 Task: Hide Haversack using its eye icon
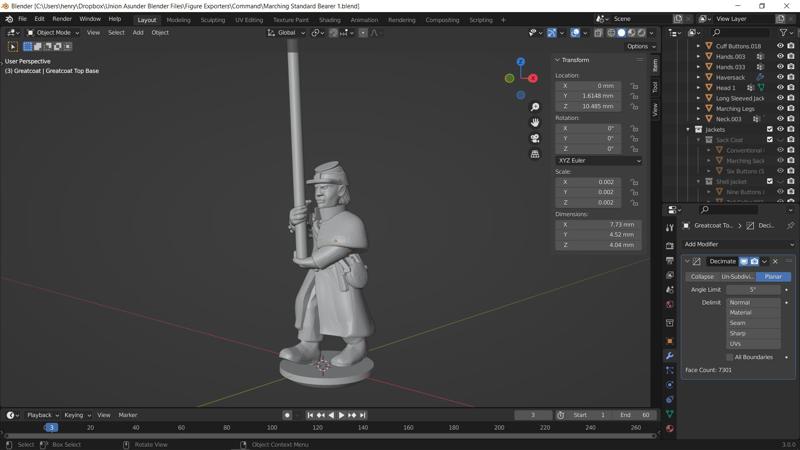coord(780,77)
